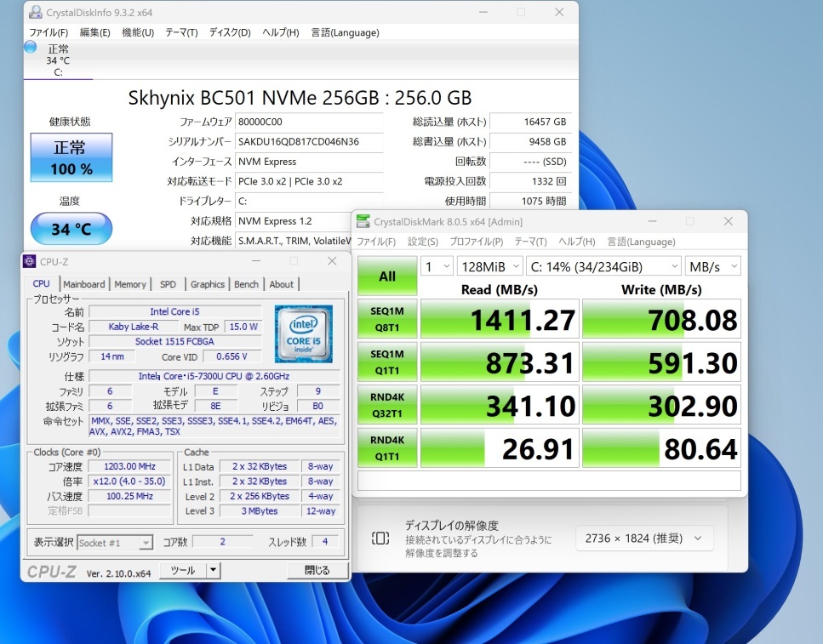Switch to the Graphics tab in CPU-Z
The image size is (823, 644).
[x=208, y=284]
